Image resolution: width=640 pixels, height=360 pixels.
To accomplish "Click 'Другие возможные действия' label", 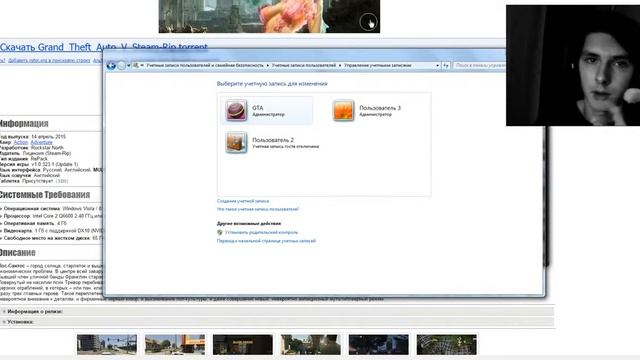I will (x=249, y=223).
